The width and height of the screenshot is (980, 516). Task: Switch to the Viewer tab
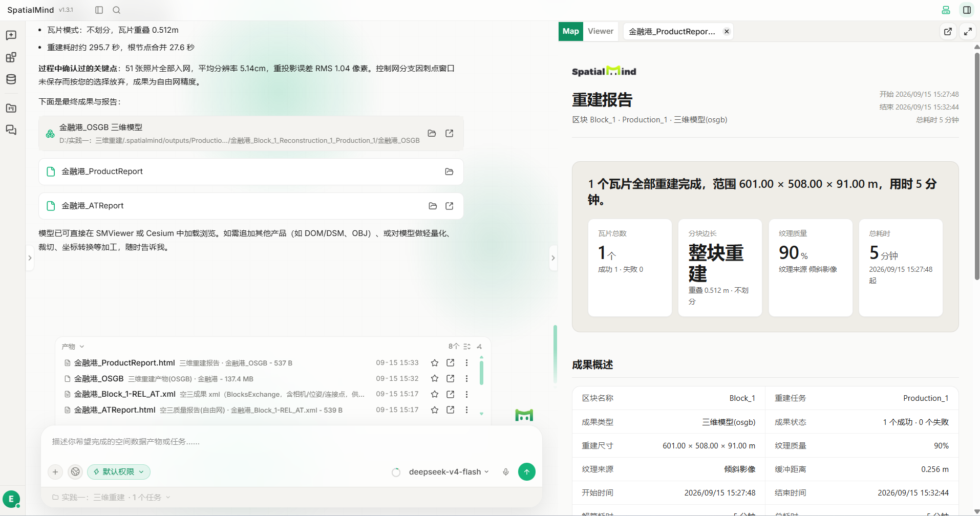pyautogui.click(x=601, y=31)
